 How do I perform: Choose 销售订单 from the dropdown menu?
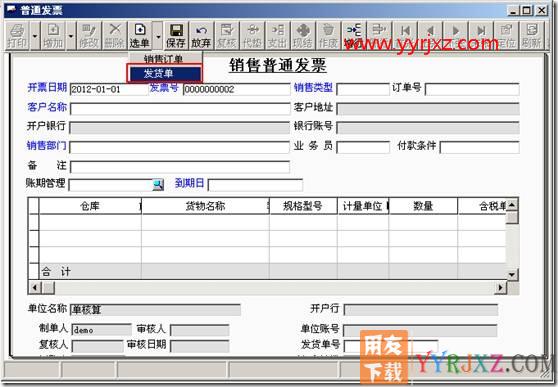tap(164, 59)
